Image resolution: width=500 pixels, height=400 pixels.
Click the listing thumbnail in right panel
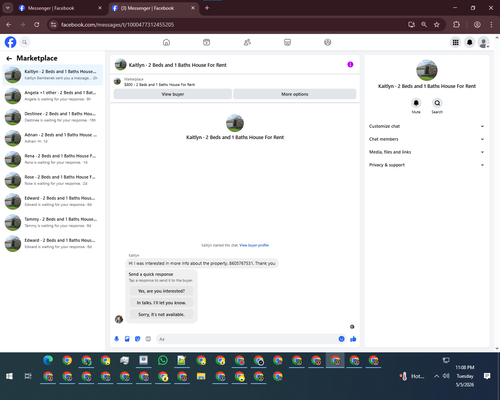pos(427,70)
